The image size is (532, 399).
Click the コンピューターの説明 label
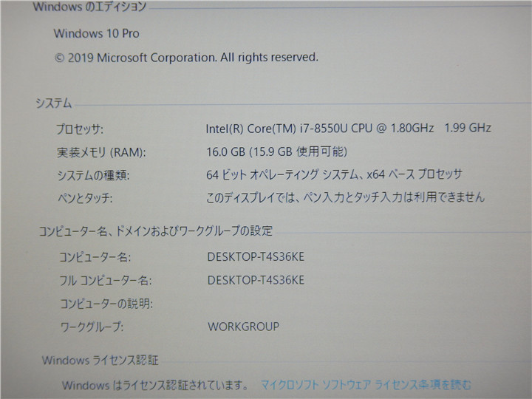(x=106, y=304)
